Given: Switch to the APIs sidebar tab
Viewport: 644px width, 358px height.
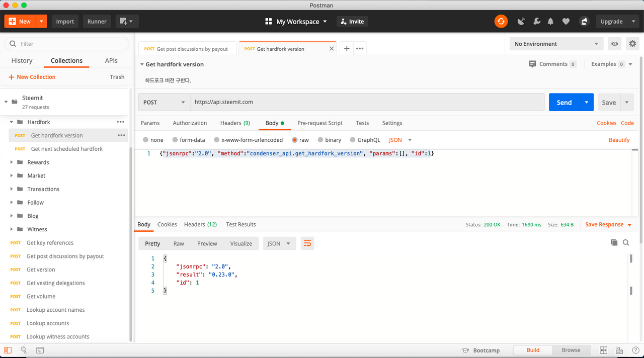Looking at the screenshot, I should [111, 60].
